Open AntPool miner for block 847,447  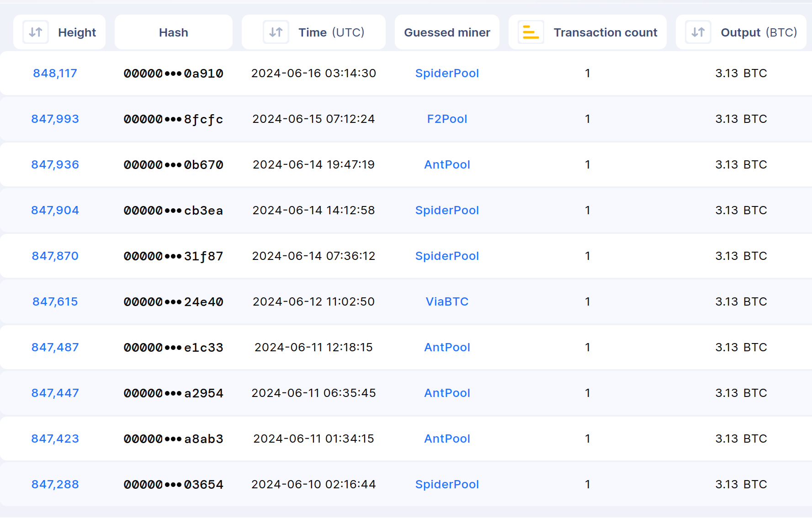point(447,393)
